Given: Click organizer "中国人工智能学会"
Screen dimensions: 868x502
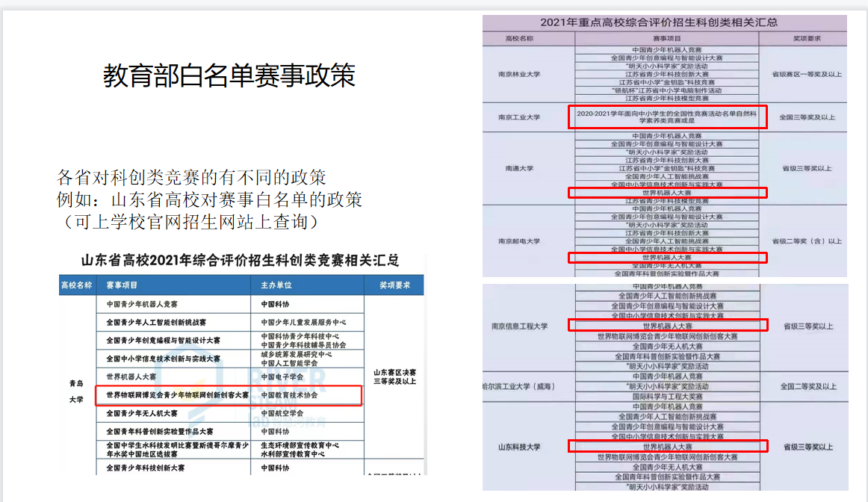Looking at the screenshot, I should tap(289, 363).
